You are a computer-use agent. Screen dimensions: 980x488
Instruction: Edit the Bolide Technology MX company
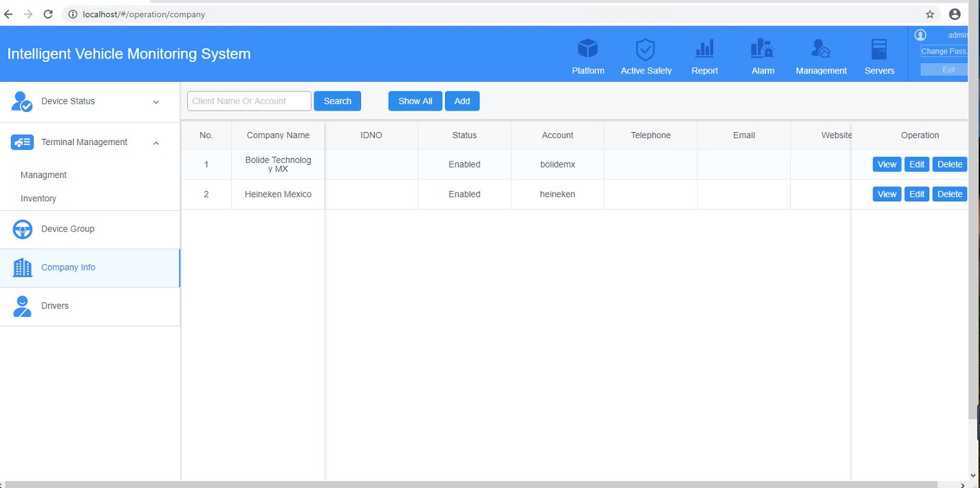pos(917,164)
